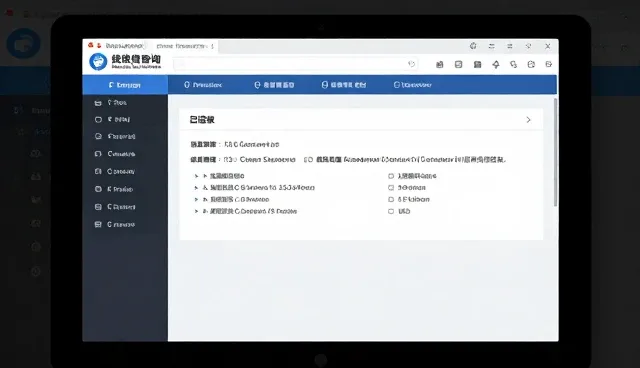Click the fifth toolbar icon, right of the bell

pos(513,64)
